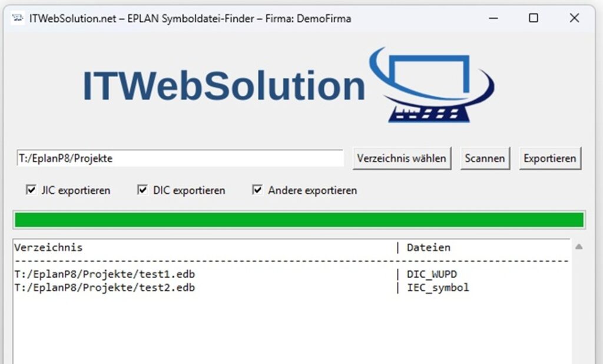The width and height of the screenshot is (603, 364).
Task: Click the Dateien column header
Action: (428, 247)
